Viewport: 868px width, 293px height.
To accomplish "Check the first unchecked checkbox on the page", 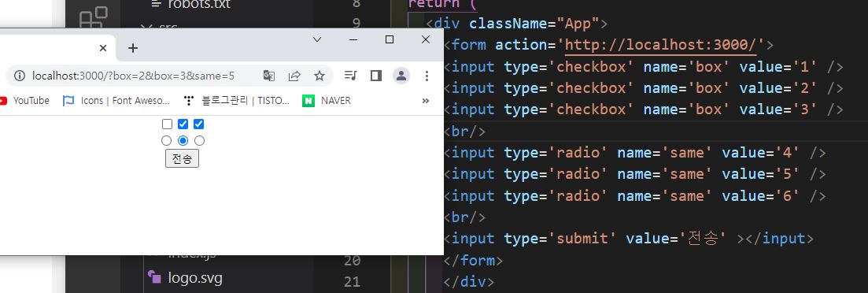I will (x=167, y=124).
